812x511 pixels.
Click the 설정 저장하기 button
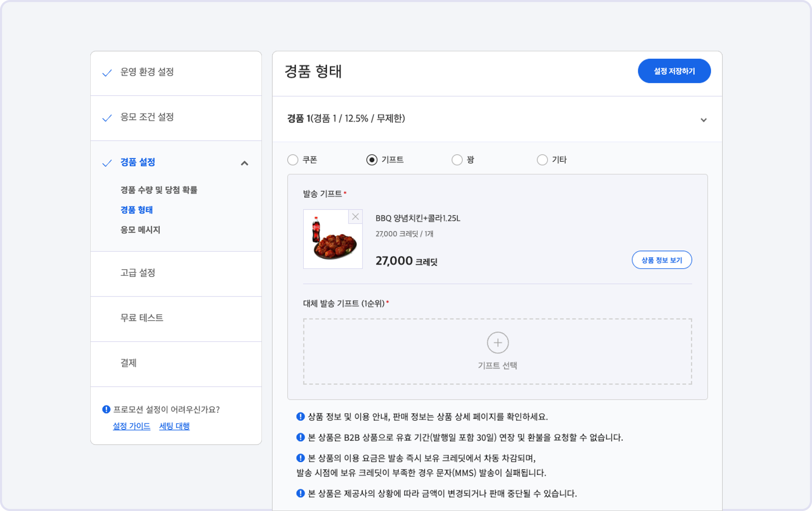click(674, 71)
